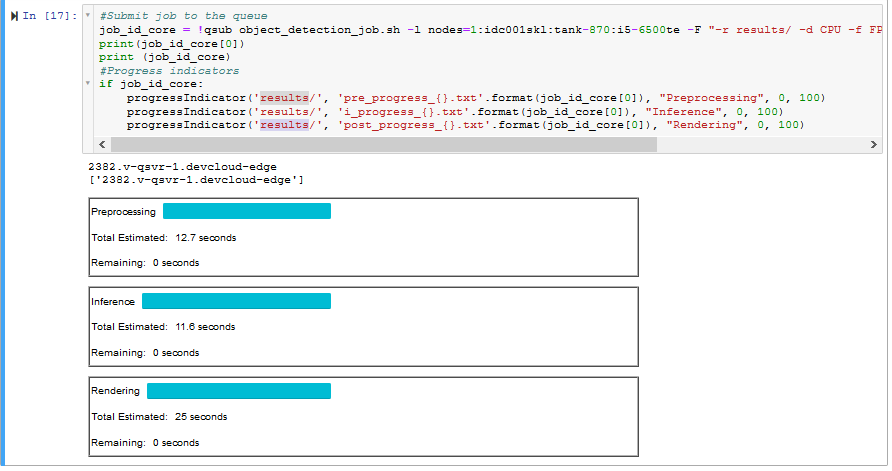Click the 'Rendering' progress label
The height and width of the screenshot is (471, 892).
[x=115, y=391]
